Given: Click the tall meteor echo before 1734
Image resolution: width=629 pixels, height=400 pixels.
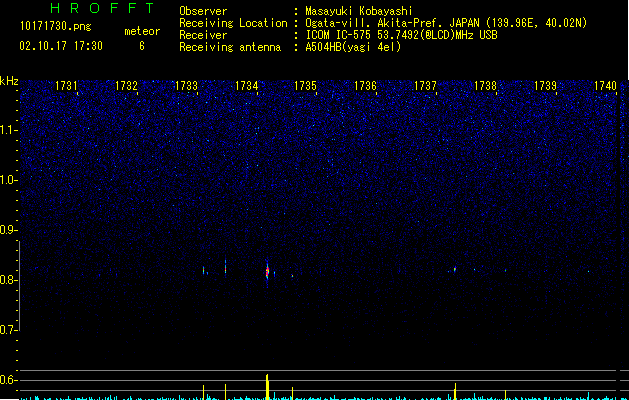Looking at the screenshot, I should (x=225, y=267).
